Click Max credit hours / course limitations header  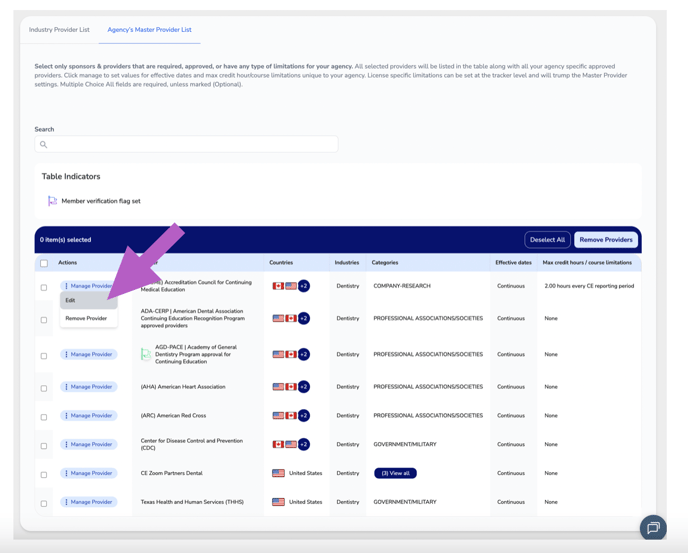pos(587,262)
